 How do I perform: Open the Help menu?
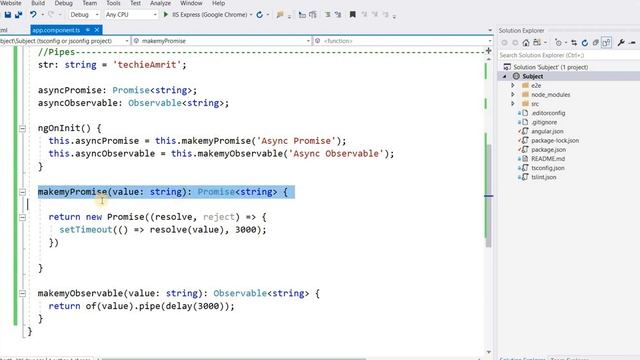pos(218,3)
